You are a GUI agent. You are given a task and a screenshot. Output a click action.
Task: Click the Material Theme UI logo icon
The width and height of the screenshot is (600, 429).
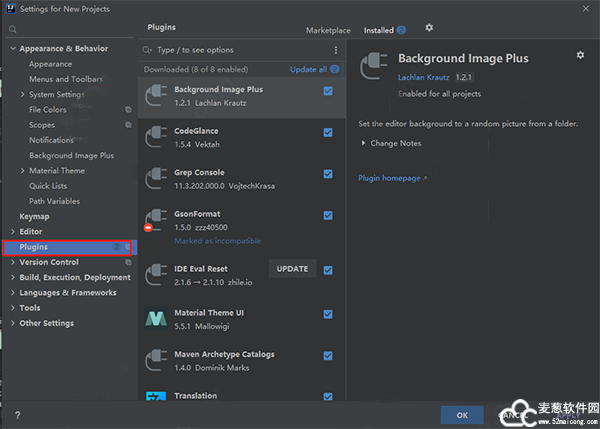click(x=156, y=318)
